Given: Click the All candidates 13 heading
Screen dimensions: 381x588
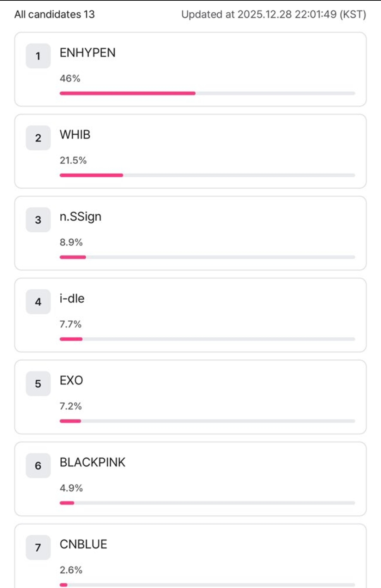Looking at the screenshot, I should [x=55, y=14].
